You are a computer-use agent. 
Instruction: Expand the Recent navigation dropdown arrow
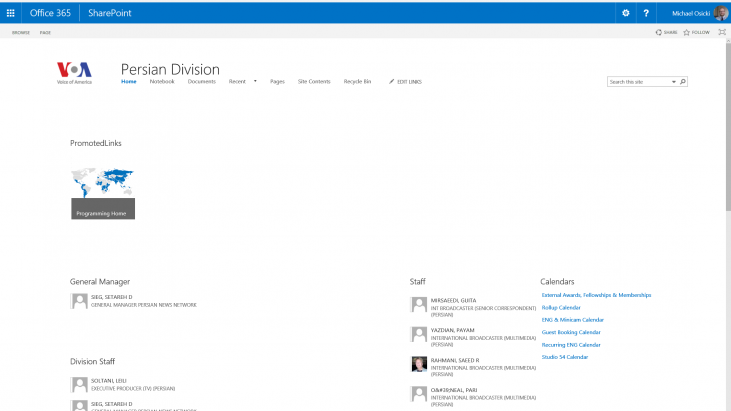point(255,81)
